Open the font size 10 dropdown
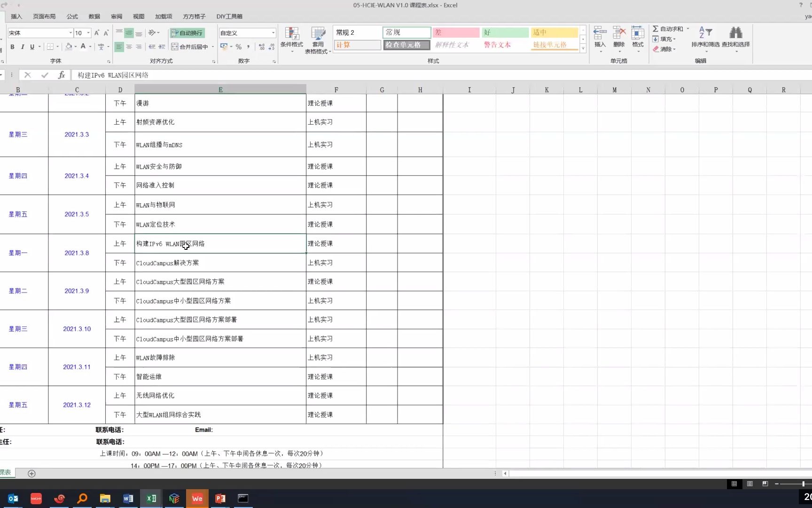 pos(88,33)
